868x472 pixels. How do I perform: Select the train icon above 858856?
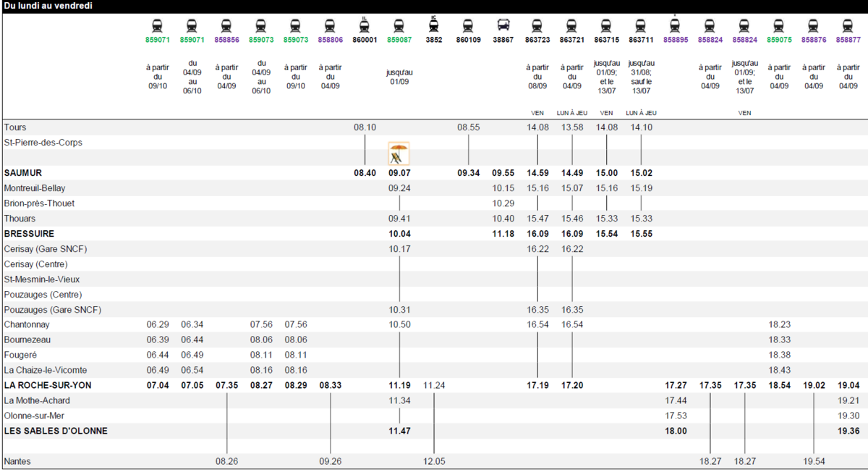tap(226, 26)
